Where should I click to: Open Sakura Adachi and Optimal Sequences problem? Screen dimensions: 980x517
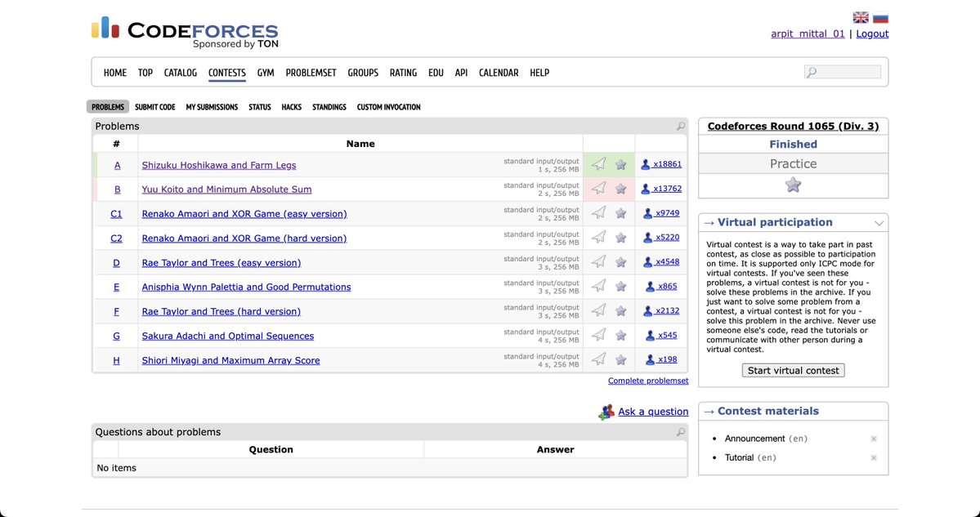click(x=227, y=336)
